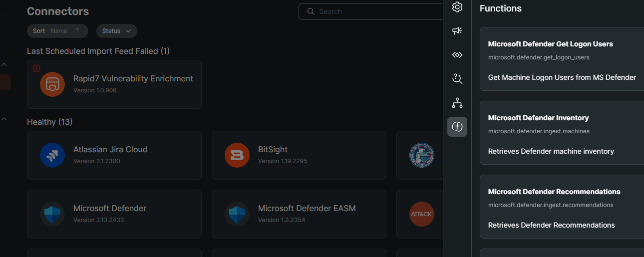644x257 pixels.
Task: Click the hierarchy tree icon
Action: 457,103
